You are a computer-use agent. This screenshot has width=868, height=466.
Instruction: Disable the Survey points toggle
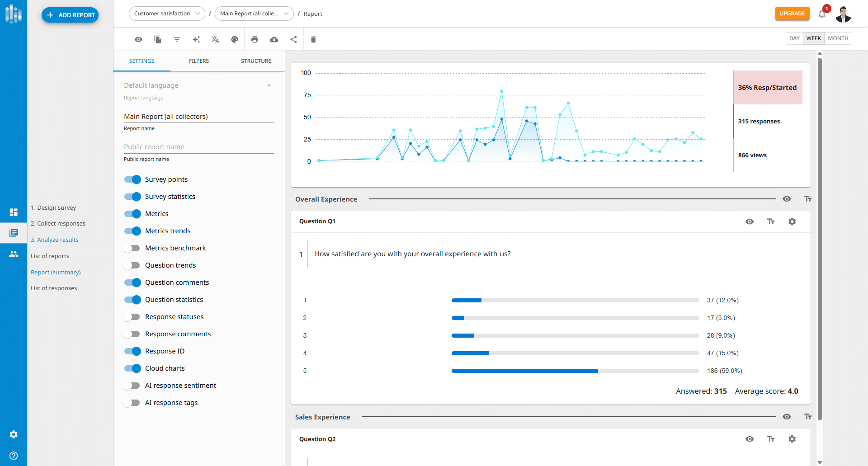point(133,179)
